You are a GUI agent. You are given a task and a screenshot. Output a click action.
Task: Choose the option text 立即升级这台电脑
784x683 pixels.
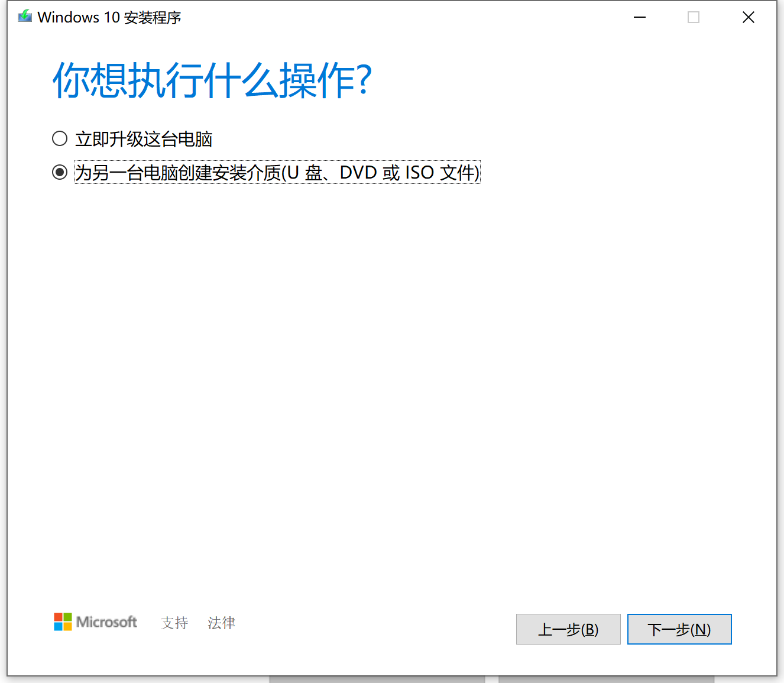(144, 140)
